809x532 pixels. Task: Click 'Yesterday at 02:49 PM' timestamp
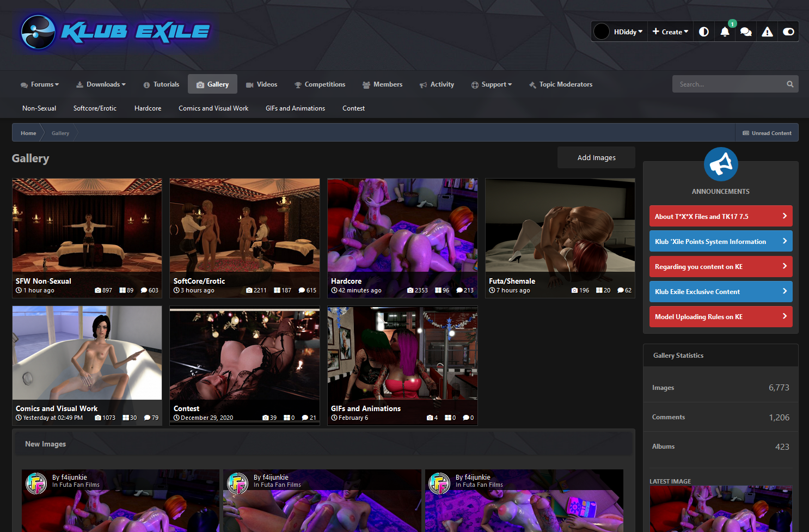(x=50, y=418)
